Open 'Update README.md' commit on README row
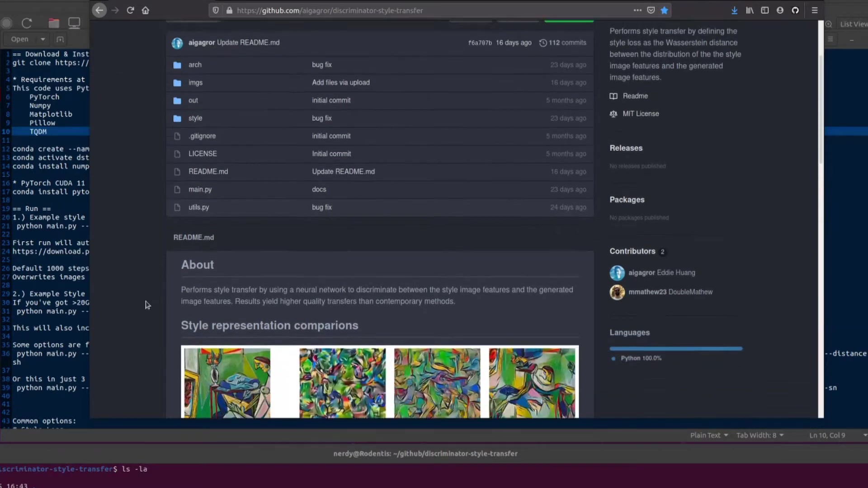 point(343,172)
